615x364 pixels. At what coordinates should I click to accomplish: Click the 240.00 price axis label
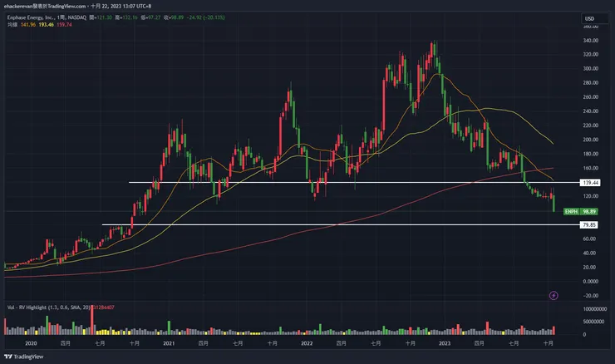[x=591, y=111]
